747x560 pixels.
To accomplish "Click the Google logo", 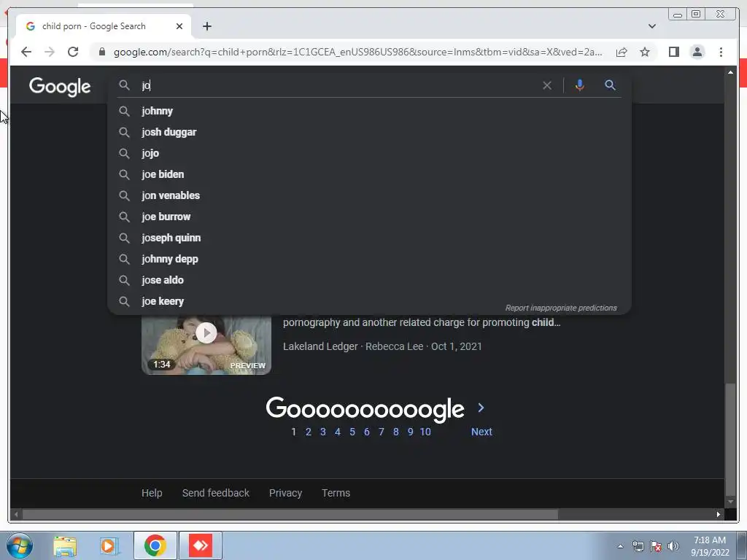I will [60, 87].
